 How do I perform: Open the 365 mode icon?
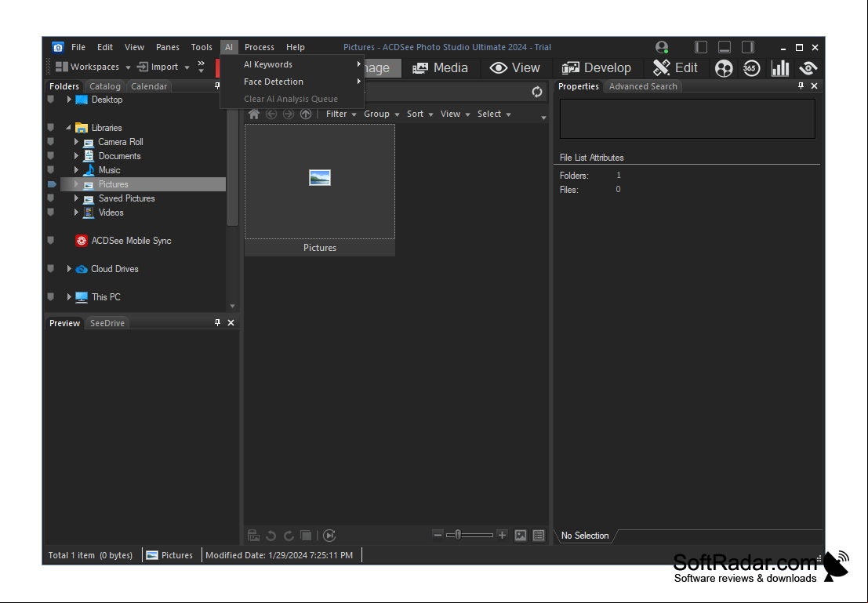click(x=751, y=68)
